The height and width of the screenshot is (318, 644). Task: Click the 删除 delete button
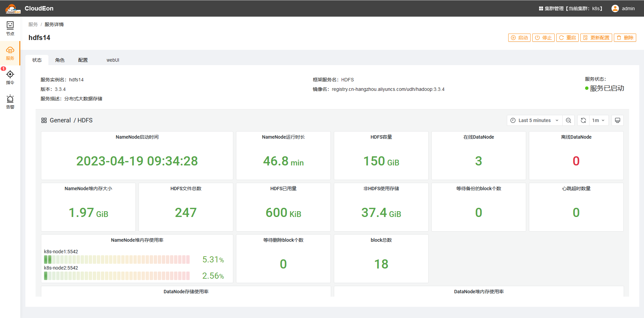tap(625, 38)
